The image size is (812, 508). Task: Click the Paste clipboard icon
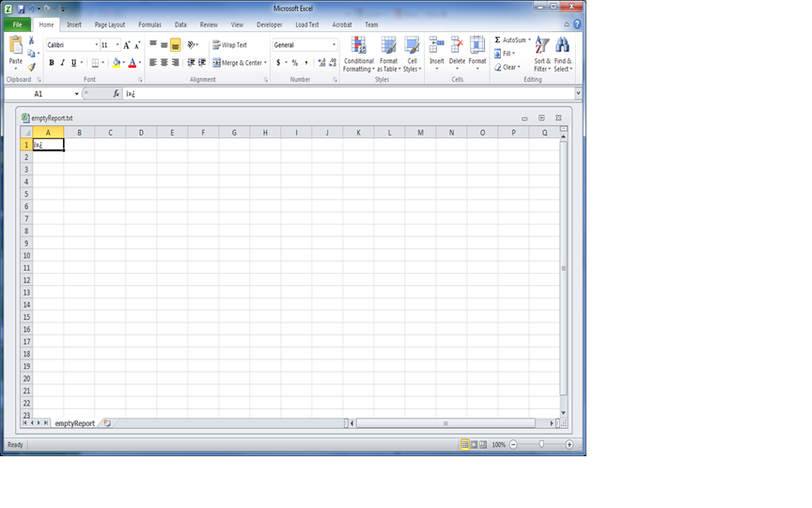[x=16, y=45]
